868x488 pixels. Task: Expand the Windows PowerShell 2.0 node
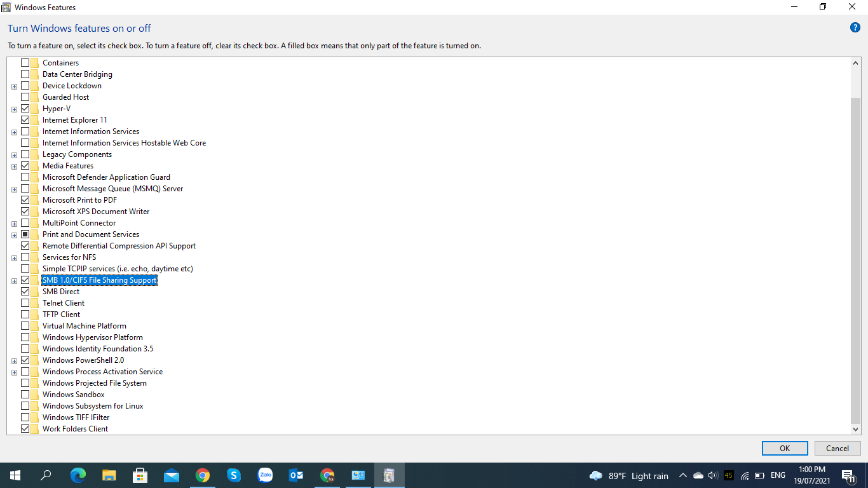click(14, 361)
